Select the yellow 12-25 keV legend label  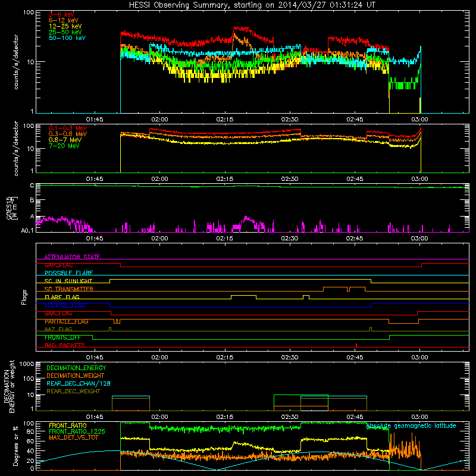[65, 26]
